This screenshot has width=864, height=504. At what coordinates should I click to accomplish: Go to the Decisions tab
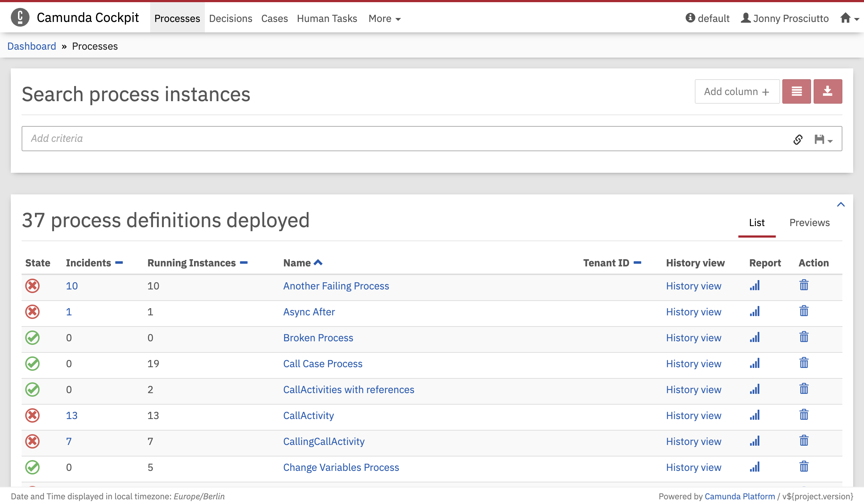pos(230,18)
